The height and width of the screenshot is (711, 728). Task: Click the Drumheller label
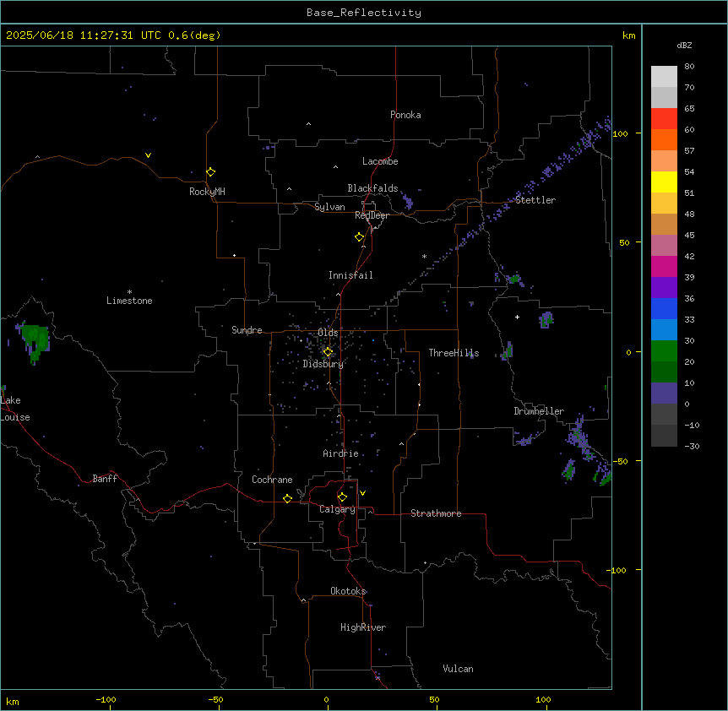tap(539, 411)
